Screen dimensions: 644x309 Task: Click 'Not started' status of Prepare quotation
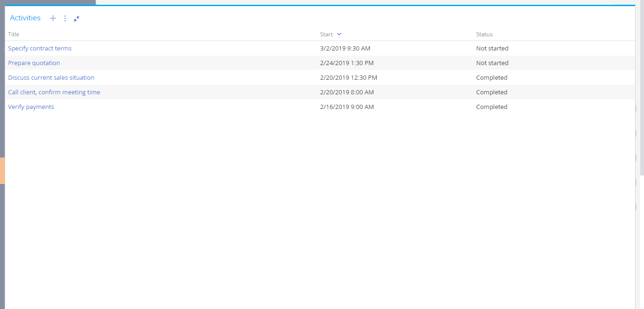pos(492,63)
